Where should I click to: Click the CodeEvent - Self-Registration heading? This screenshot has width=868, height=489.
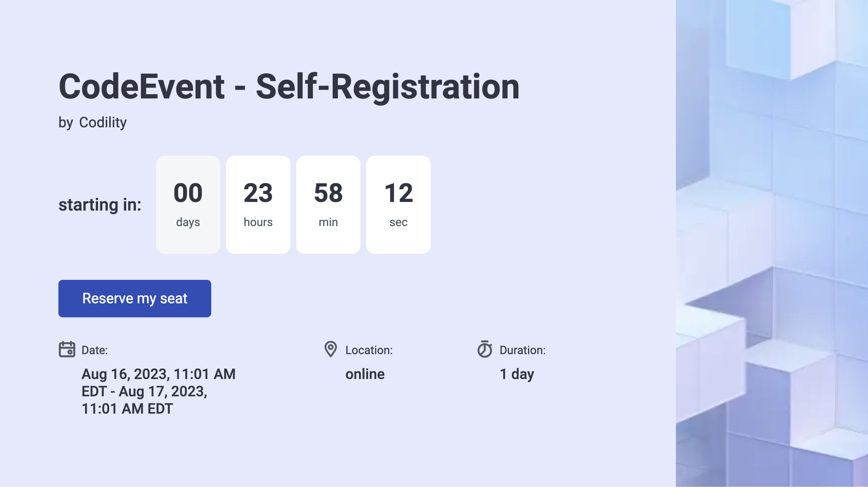pos(289,87)
